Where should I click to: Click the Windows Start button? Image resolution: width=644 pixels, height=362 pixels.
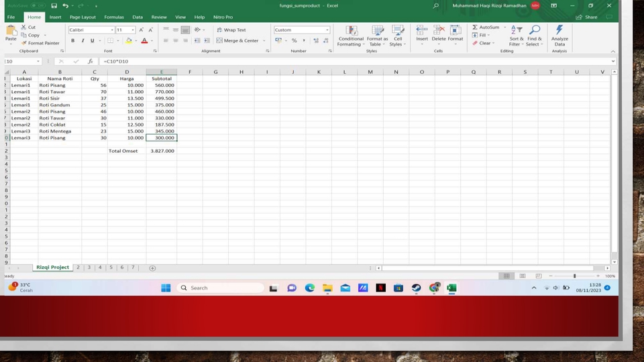[x=166, y=288]
